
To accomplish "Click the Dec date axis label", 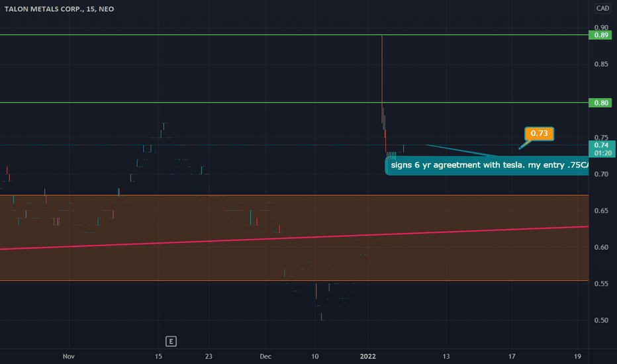I will (265, 356).
